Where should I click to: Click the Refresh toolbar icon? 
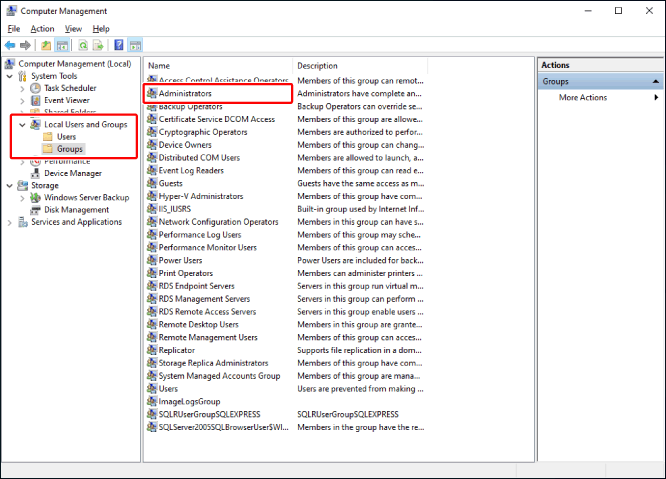[x=83, y=45]
